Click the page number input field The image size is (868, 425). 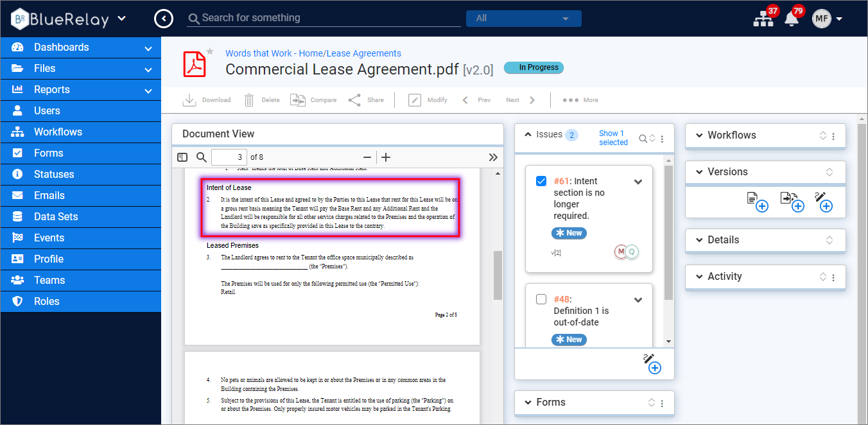point(229,157)
